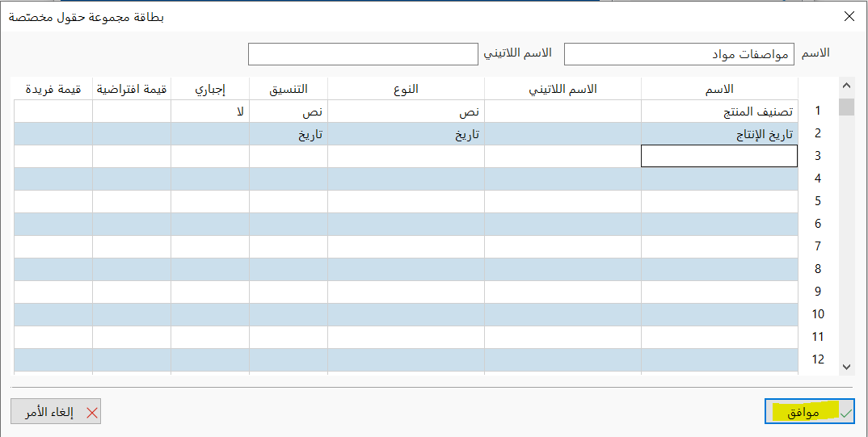Click the موافق confirm button

(x=809, y=411)
